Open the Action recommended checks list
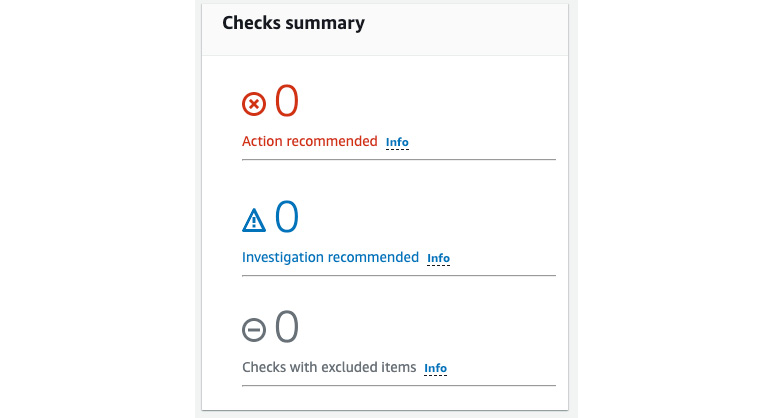The width and height of the screenshot is (772, 418). click(310, 141)
